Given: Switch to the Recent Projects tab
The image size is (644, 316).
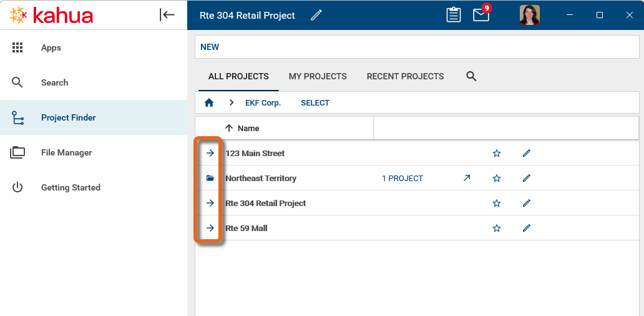Looking at the screenshot, I should tap(405, 76).
